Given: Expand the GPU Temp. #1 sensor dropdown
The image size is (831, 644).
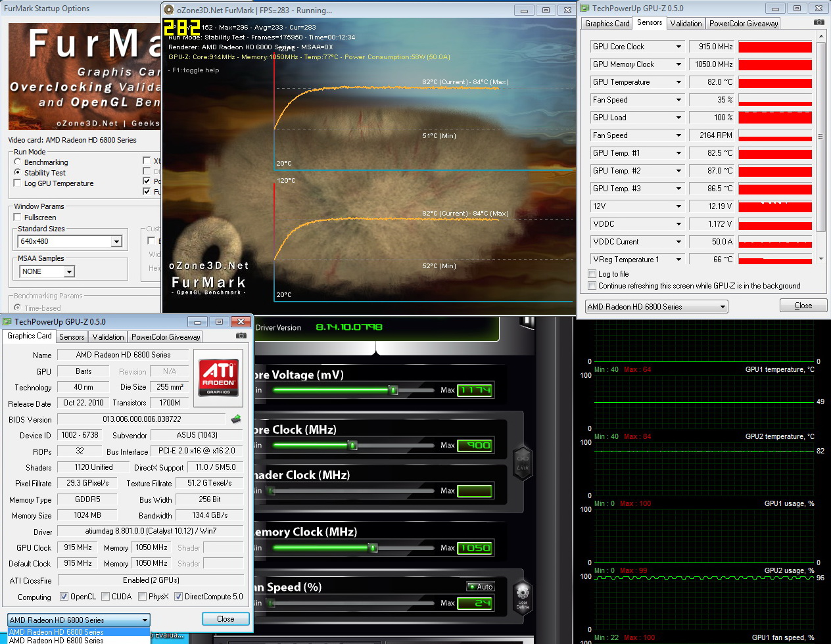Looking at the screenshot, I should (x=678, y=153).
